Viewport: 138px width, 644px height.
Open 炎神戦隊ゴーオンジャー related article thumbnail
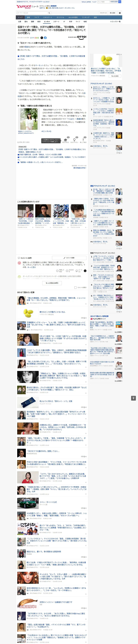61,211
